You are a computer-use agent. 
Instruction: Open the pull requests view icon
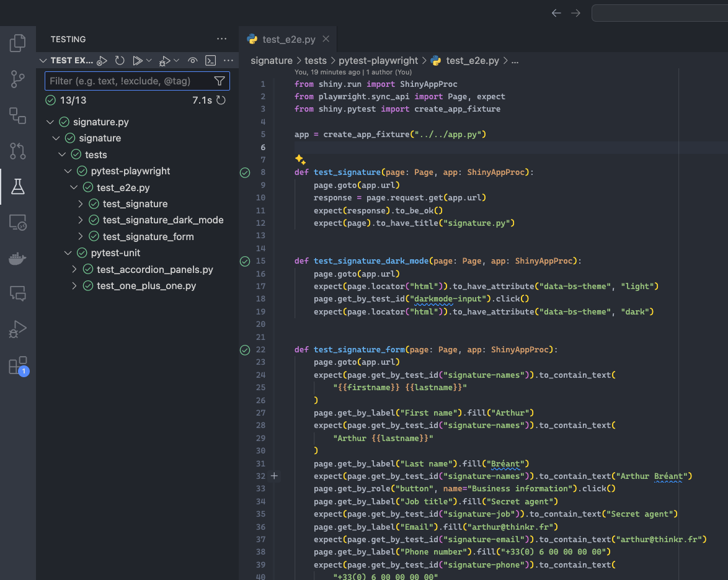[x=17, y=151]
